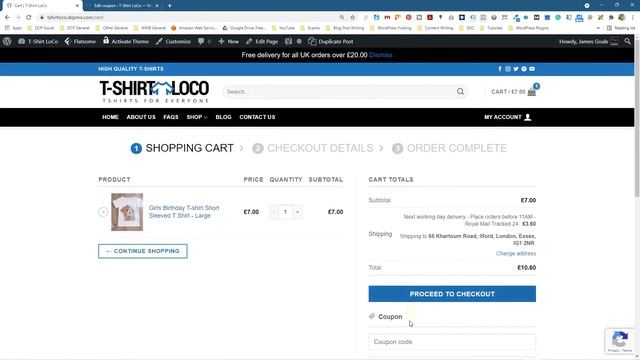The width and height of the screenshot is (640, 360).
Task: Open the Apps bookmarks shortcut
Action: click(13, 28)
